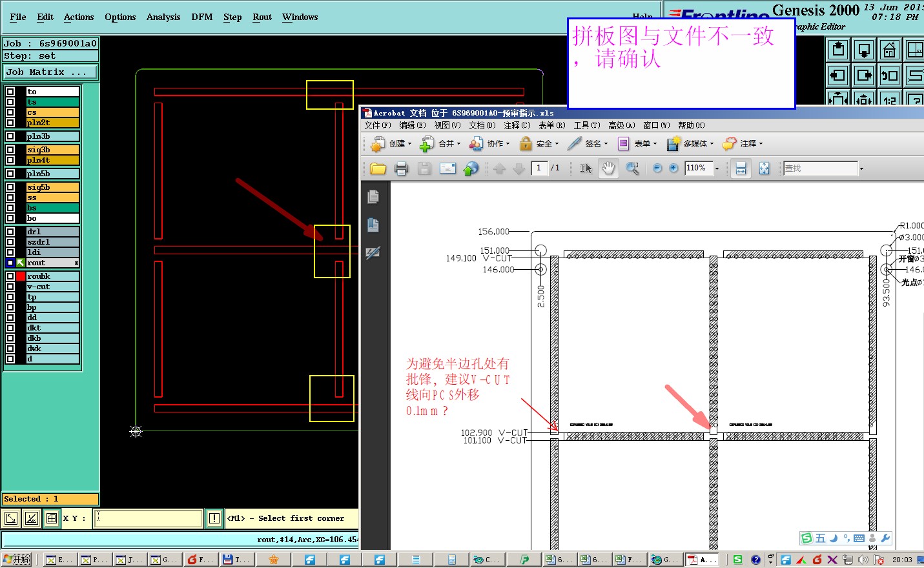The width and height of the screenshot is (924, 568).
Task: Click the grid snap icon near X Y
Action: pos(52,518)
